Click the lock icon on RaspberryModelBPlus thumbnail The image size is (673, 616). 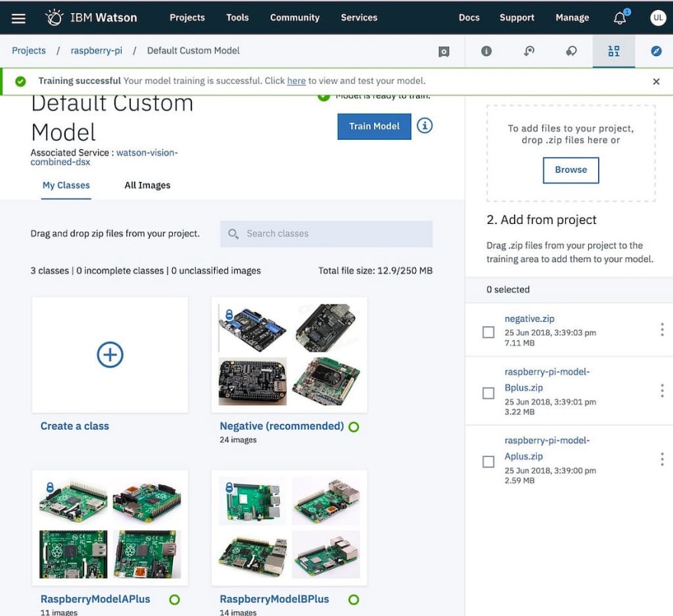click(229, 488)
